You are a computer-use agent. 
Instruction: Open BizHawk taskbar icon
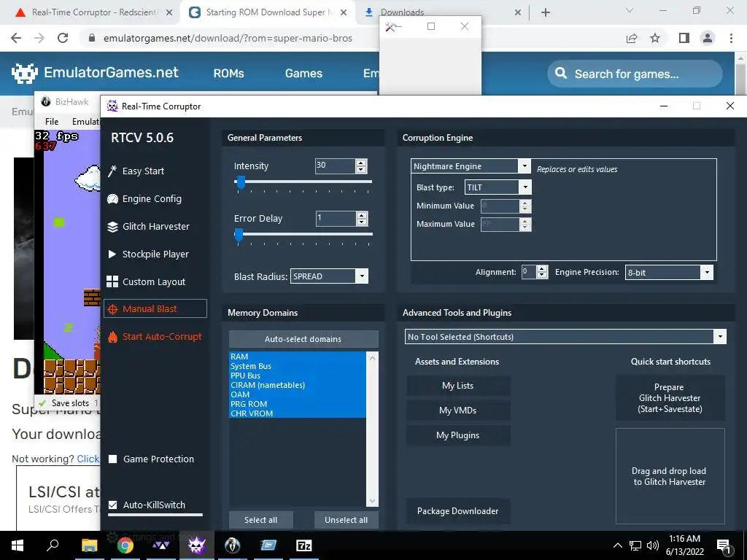point(233,545)
